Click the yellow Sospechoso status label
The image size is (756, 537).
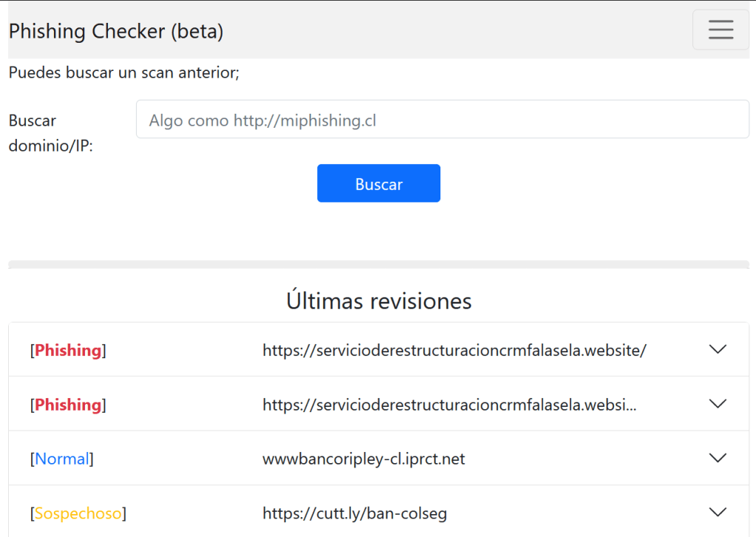pos(78,513)
